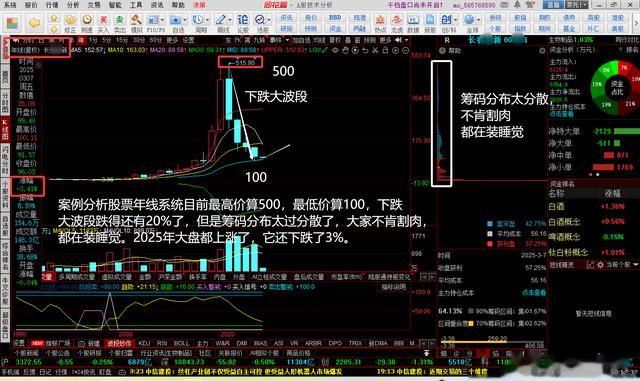Select the 模拟 gavel simulation icon
This screenshot has width=640, height=381.
136,24
